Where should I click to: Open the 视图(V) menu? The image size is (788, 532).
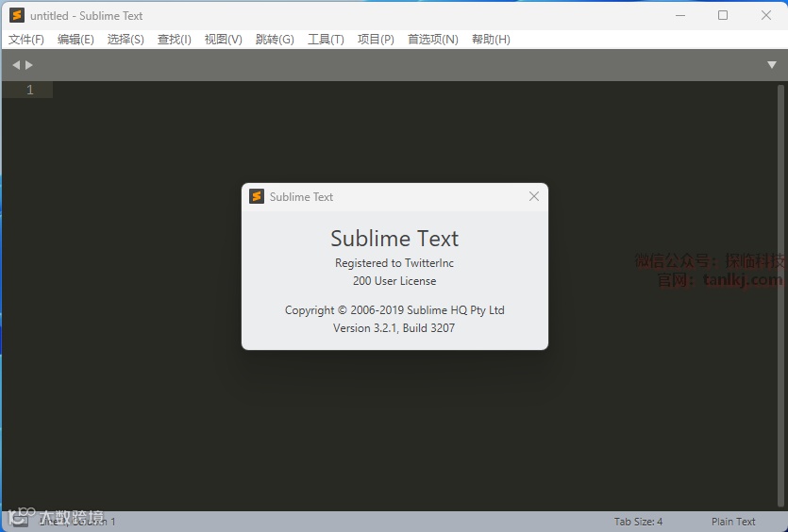point(223,40)
